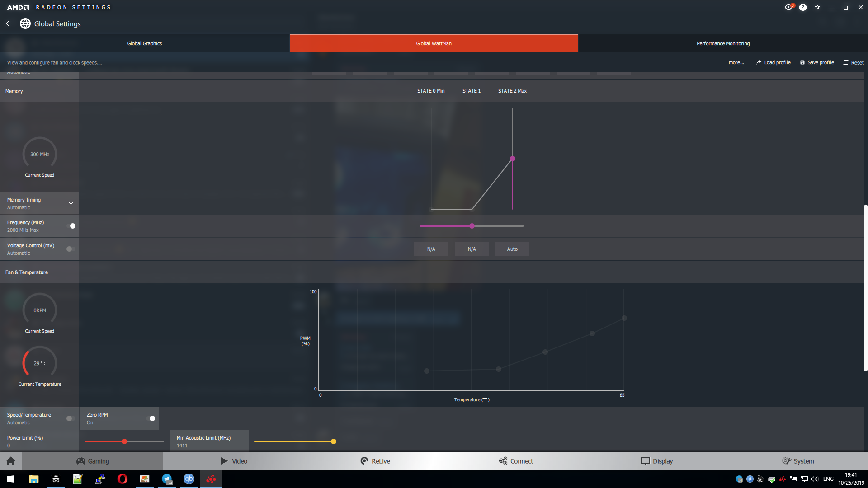
Task: Click the N/A voltage box under State 0
Action: [x=431, y=249]
